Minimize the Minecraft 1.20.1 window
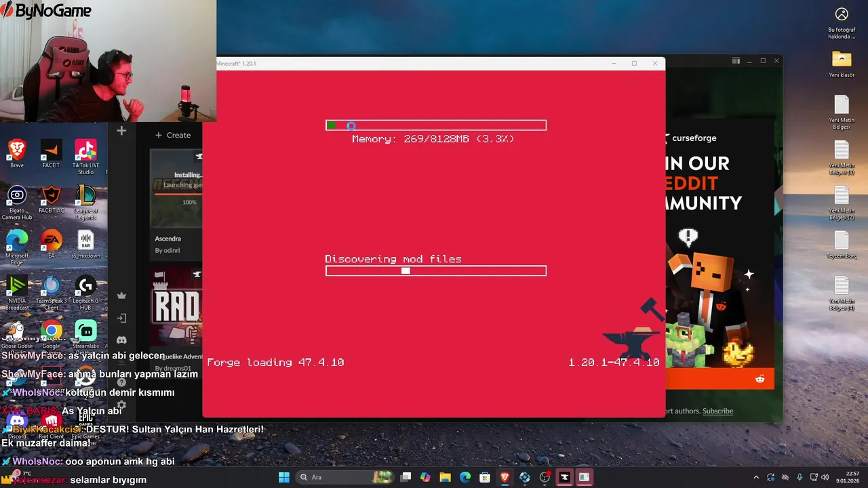 614,63
